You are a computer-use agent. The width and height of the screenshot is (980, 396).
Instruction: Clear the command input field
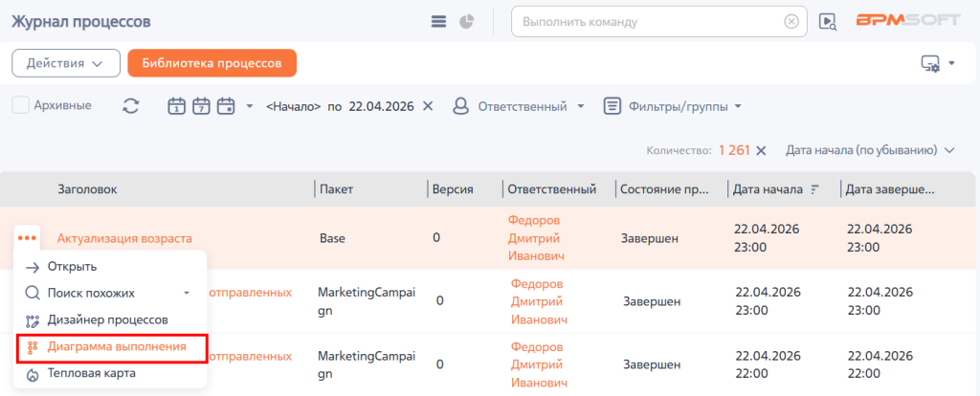click(x=791, y=22)
